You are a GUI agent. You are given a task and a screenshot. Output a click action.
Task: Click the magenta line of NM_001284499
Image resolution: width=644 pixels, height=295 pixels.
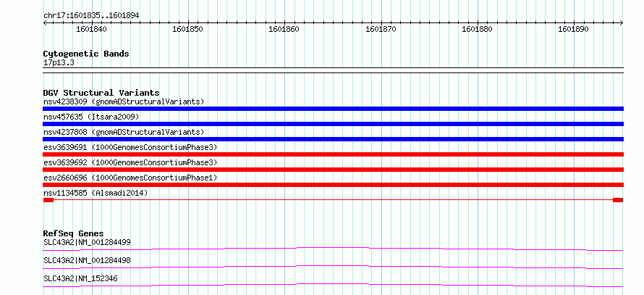(333, 249)
